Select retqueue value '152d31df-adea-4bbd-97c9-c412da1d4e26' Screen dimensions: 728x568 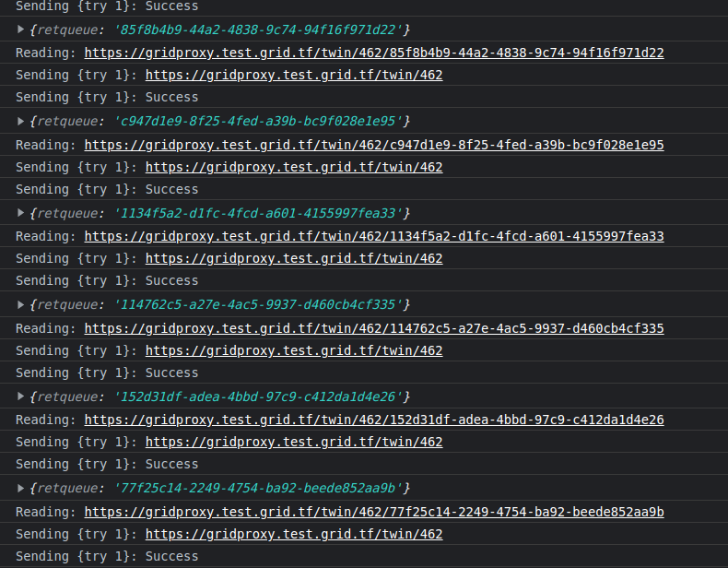point(258,396)
